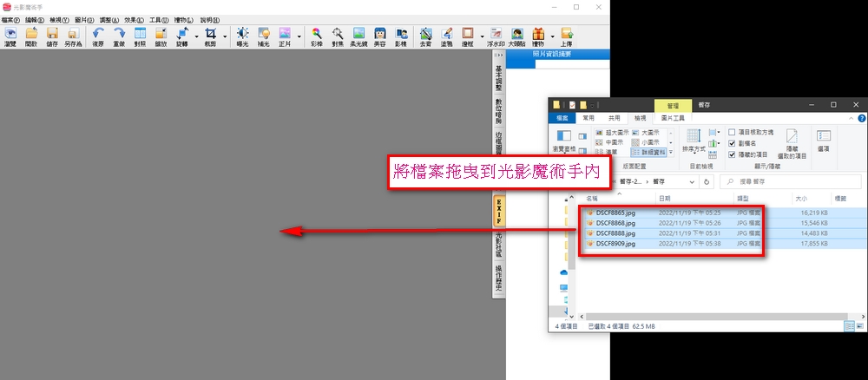This screenshot has width=868, height=380.
Task: Click the 美容 beautify icon
Action: click(379, 36)
